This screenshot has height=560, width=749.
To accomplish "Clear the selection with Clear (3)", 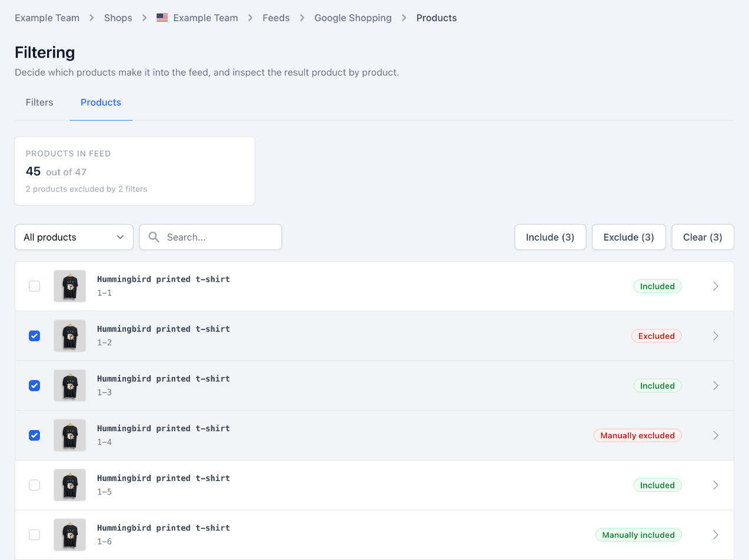I will click(x=703, y=237).
